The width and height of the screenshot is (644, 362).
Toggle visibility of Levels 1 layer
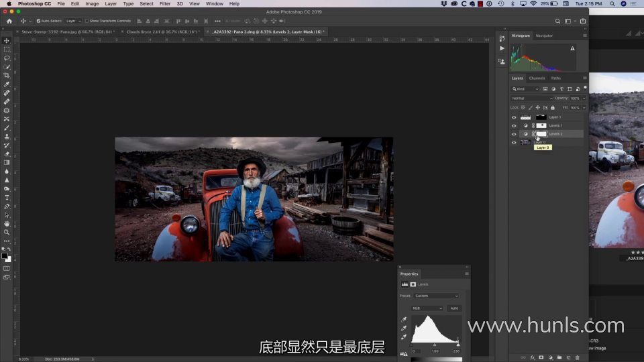514,125
